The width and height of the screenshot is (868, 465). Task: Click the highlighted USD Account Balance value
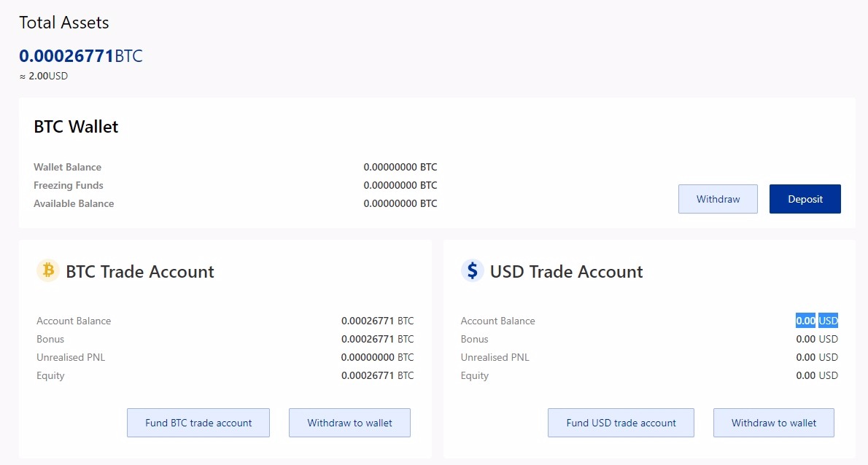(x=816, y=321)
